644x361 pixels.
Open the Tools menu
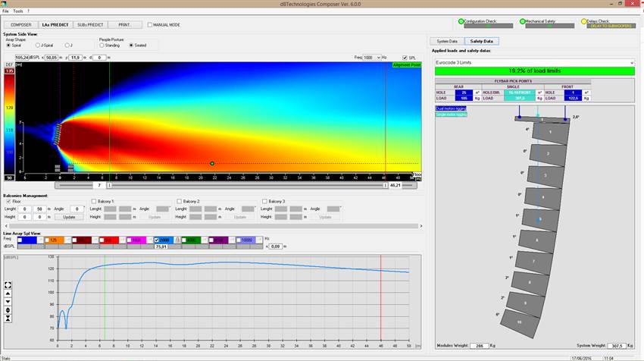18,11
